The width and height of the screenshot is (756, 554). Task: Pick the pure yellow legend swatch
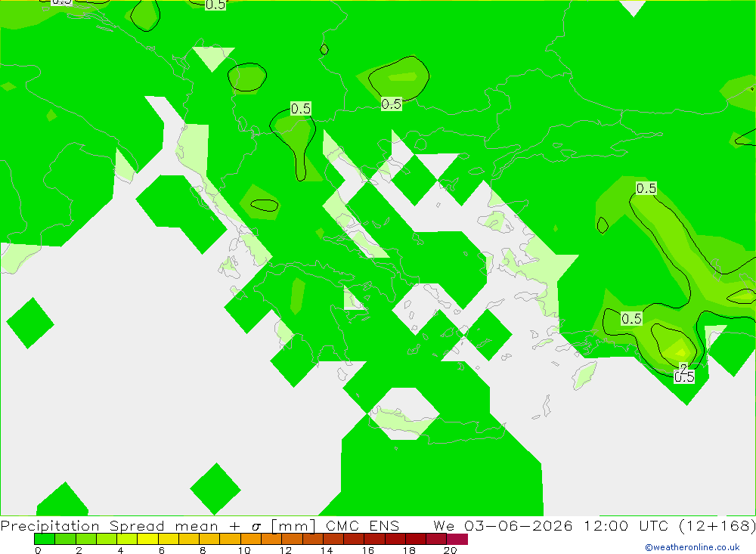147,539
